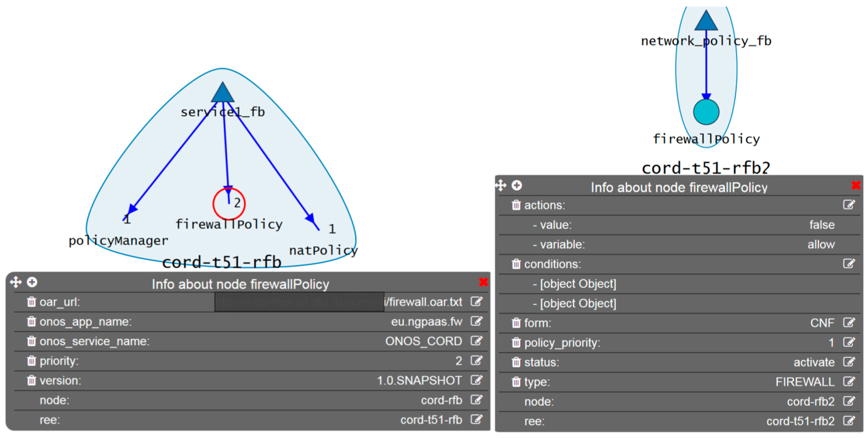Click plus icon in right info panel header
The width and height of the screenshot is (868, 438).
[x=517, y=185]
